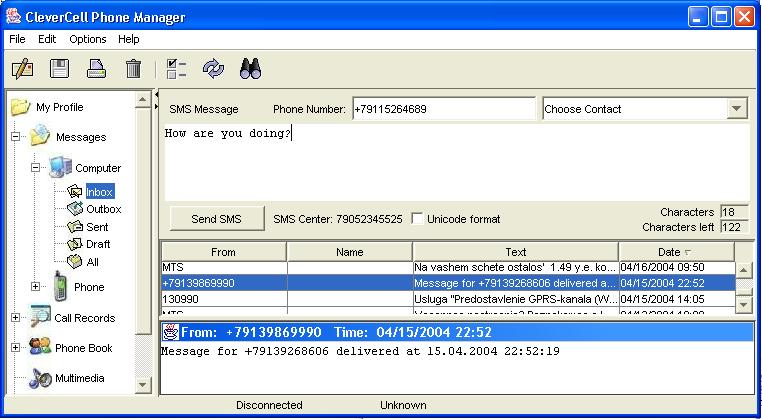
Task: Expand the Phone tree node
Action: 36,287
